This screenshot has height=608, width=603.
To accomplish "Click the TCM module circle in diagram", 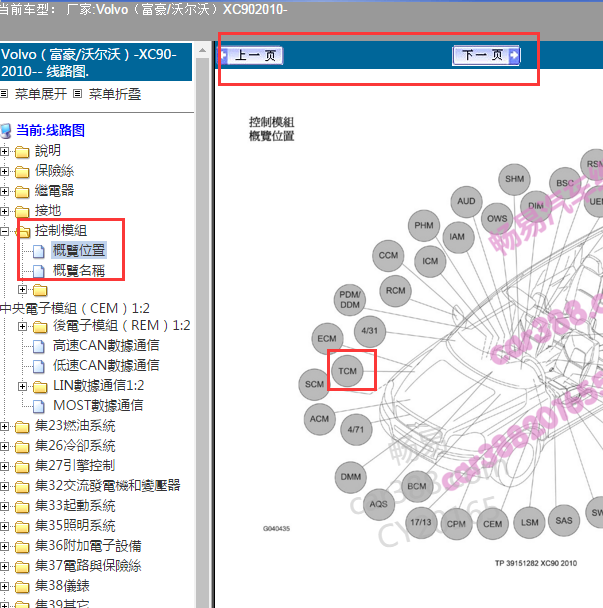I will [347, 371].
